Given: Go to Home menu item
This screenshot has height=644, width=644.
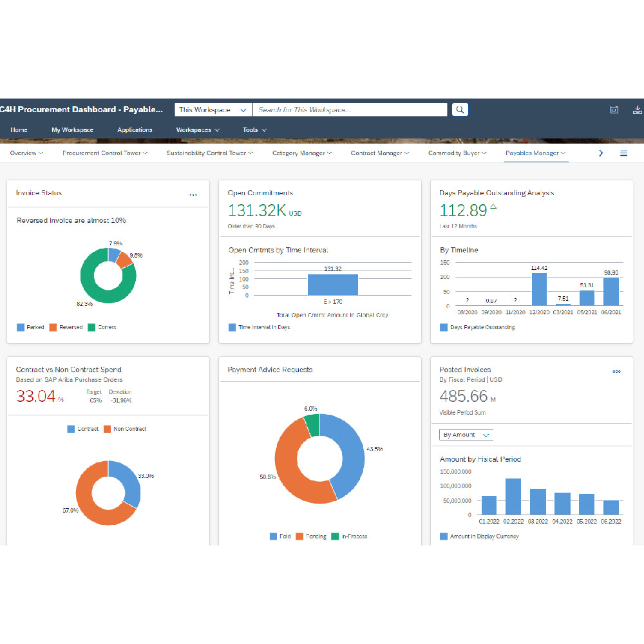Looking at the screenshot, I should click(19, 130).
